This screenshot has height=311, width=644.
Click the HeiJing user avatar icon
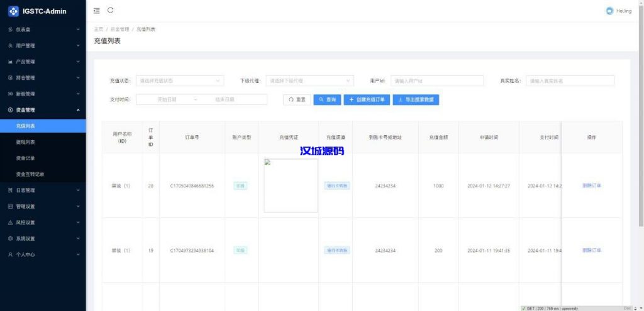(609, 11)
